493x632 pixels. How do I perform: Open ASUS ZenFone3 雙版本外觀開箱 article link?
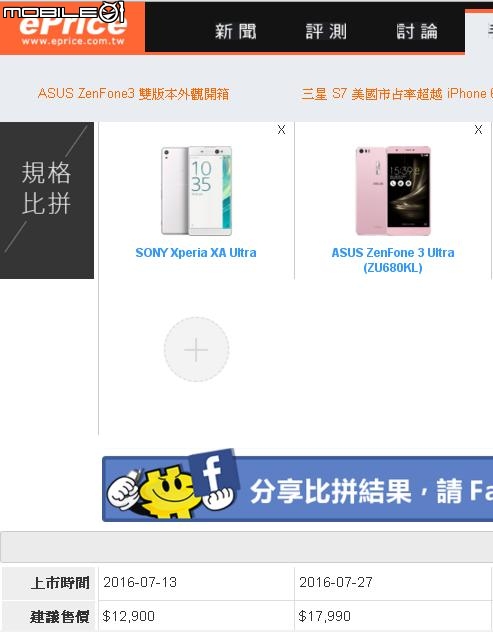133,94
